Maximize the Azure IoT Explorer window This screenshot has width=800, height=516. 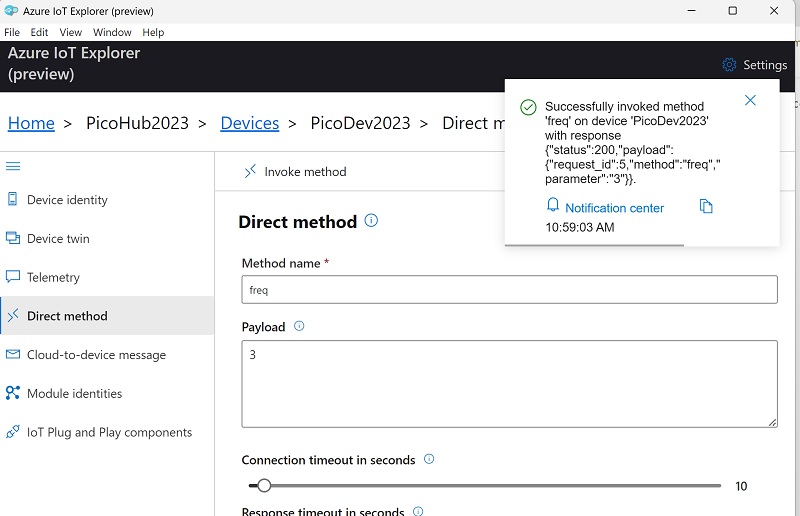(x=733, y=11)
